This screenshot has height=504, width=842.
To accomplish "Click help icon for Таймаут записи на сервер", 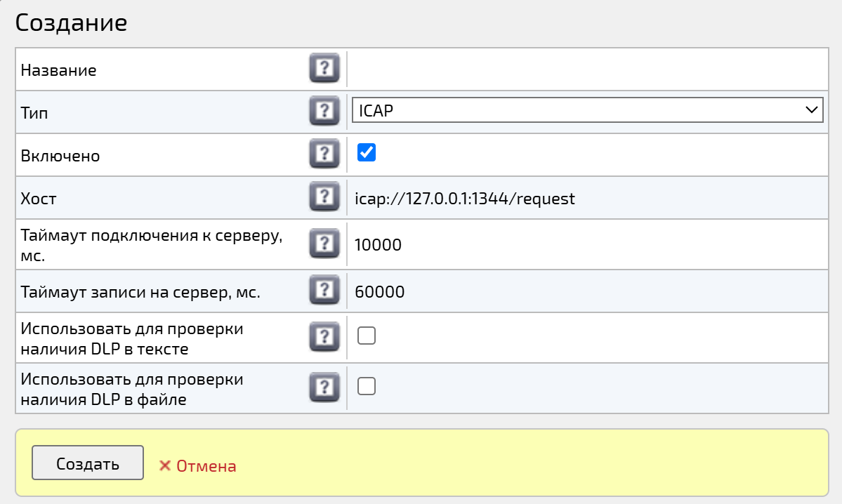I will (x=324, y=291).
